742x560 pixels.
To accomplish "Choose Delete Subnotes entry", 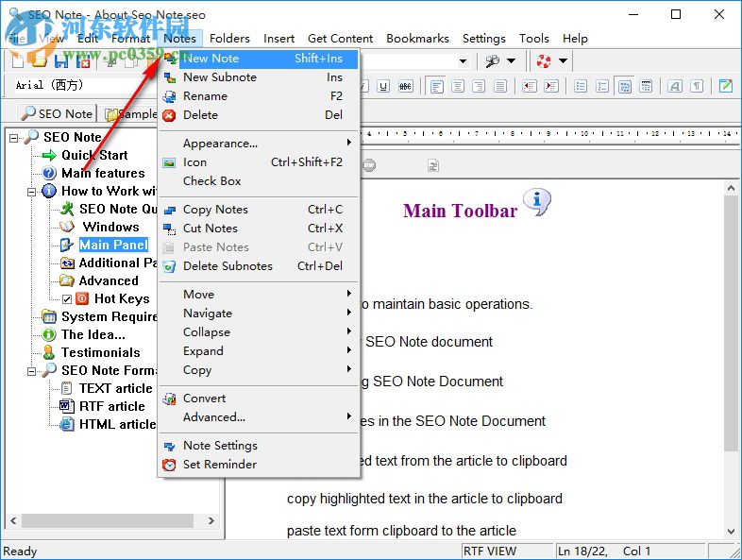I will coord(259,266).
